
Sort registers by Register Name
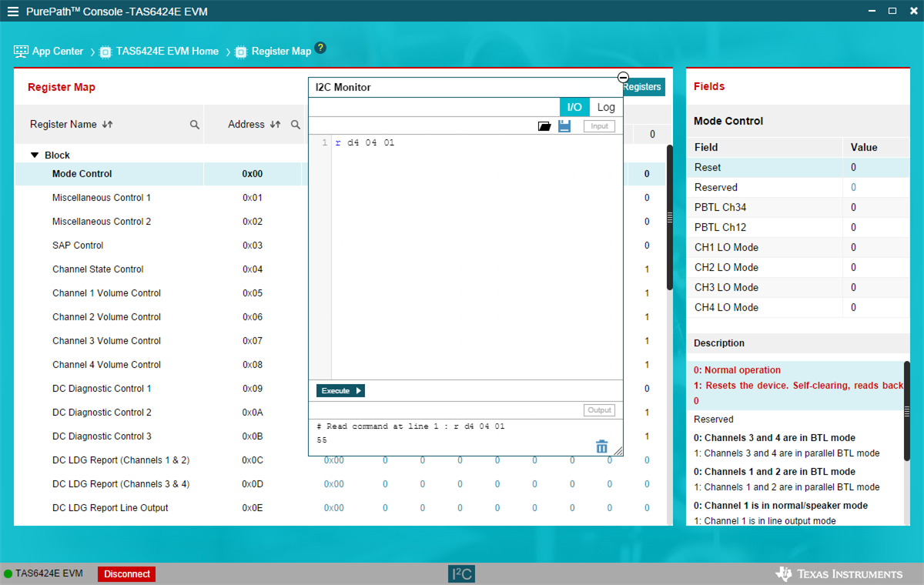click(x=107, y=125)
